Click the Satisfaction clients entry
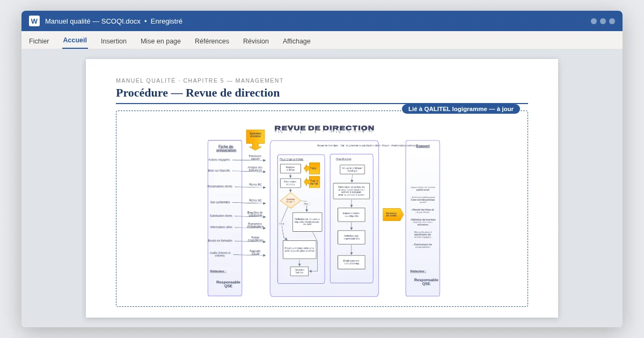Viewport: 644px width, 338px height. [221, 216]
